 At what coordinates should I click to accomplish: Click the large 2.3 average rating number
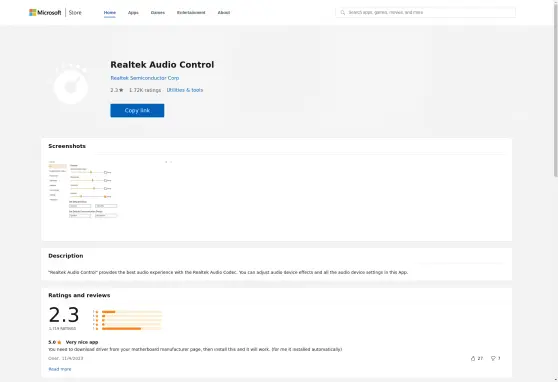pyautogui.click(x=64, y=315)
